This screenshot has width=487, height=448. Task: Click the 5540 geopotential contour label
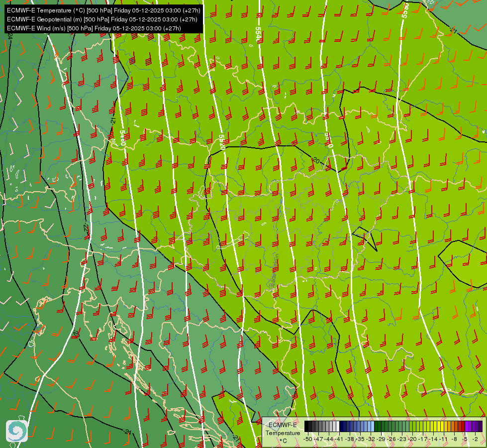click(258, 34)
